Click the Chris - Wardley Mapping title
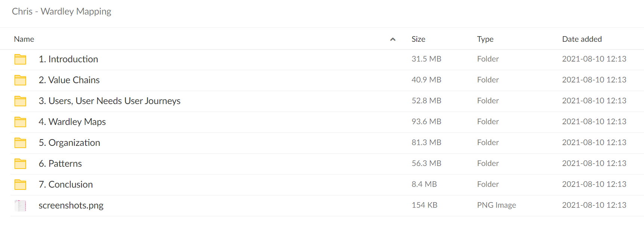This screenshot has width=644, height=229. point(62,12)
